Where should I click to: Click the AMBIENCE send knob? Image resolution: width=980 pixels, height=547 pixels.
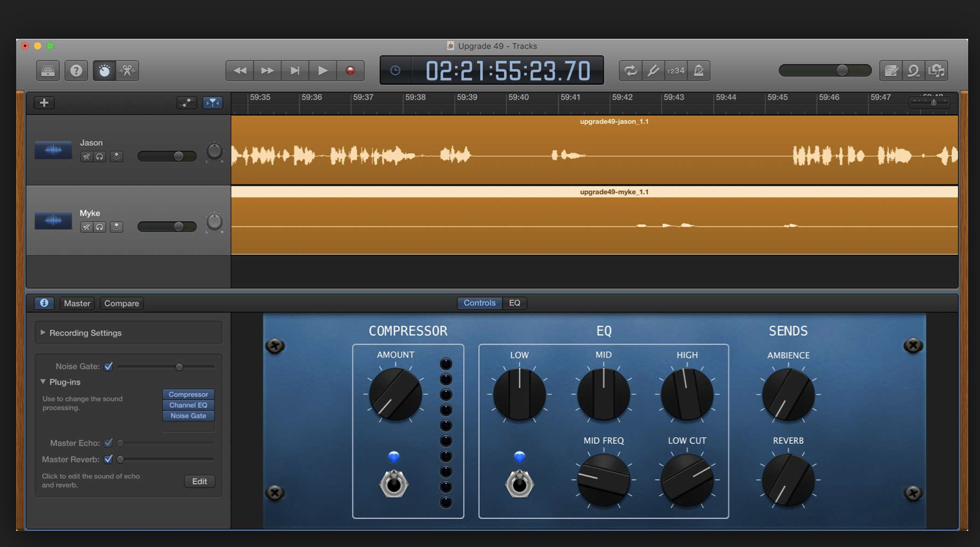click(788, 394)
